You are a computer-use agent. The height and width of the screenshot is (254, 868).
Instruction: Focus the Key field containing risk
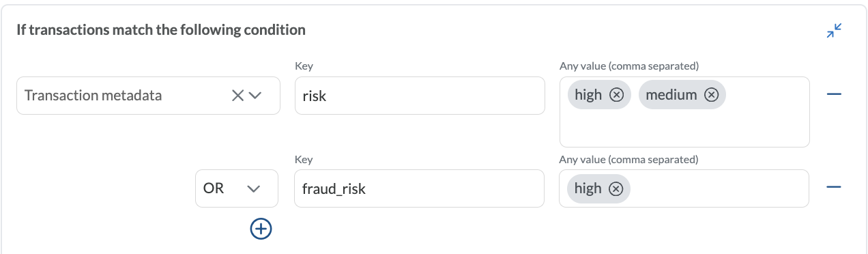coord(420,96)
